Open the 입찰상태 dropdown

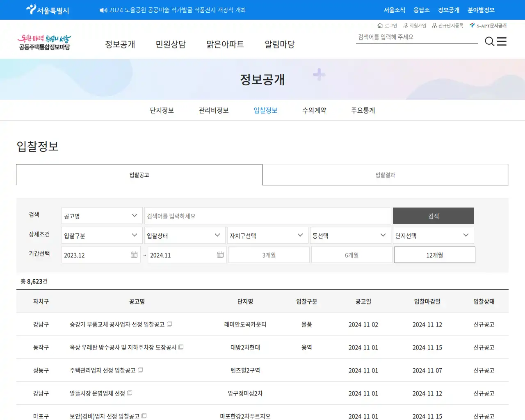coord(185,235)
